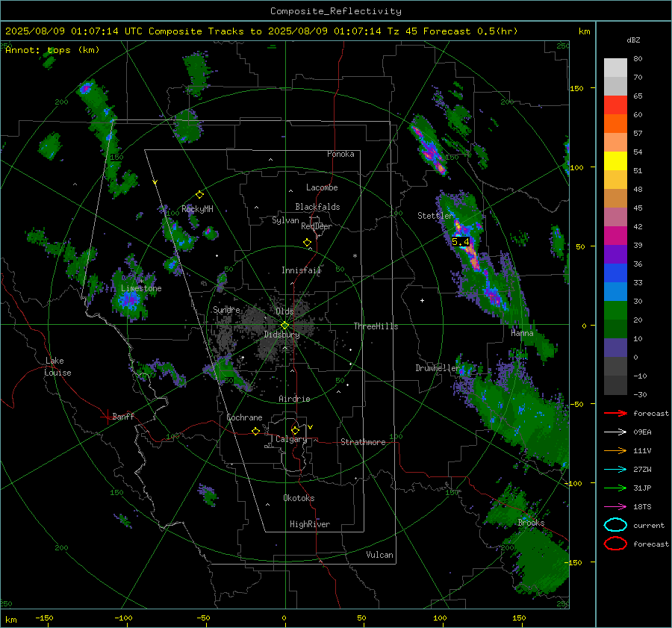Click the ThreeHills label
This screenshot has width=672, height=628.
pos(376,326)
